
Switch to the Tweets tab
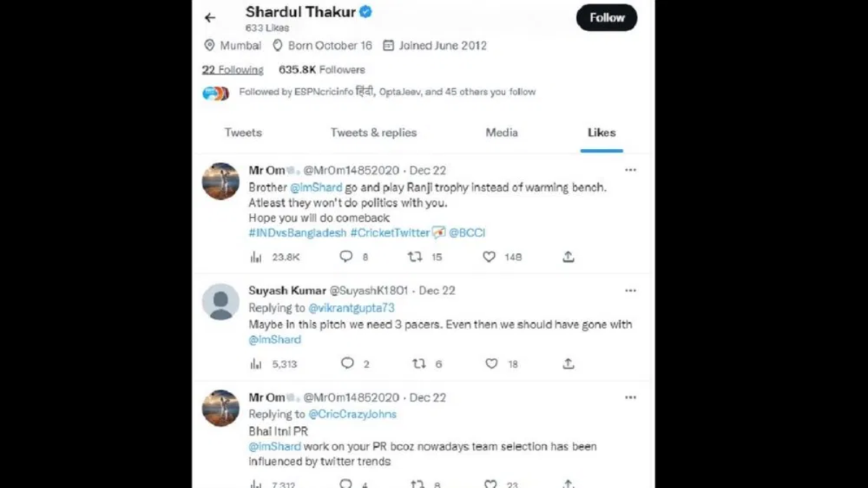243,132
